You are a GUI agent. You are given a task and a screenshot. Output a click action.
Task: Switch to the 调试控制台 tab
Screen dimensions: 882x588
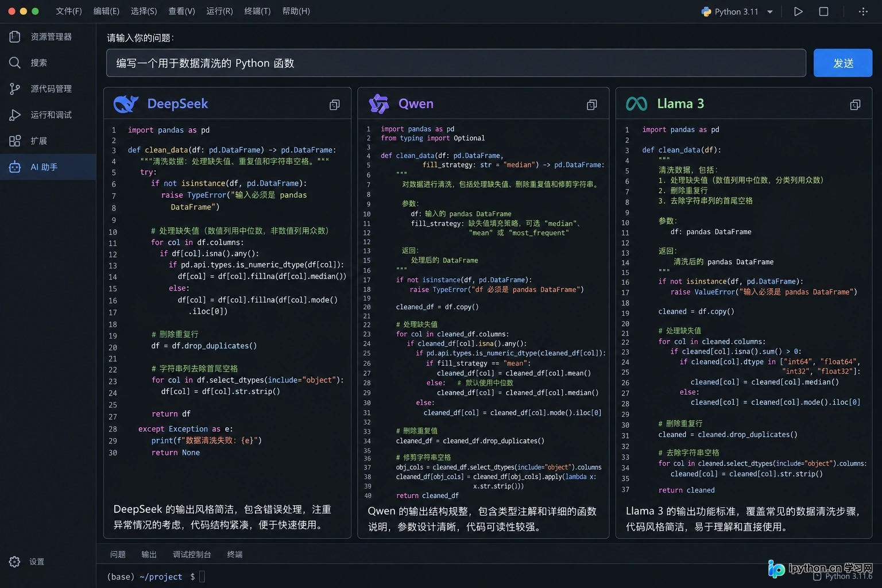pos(192,554)
